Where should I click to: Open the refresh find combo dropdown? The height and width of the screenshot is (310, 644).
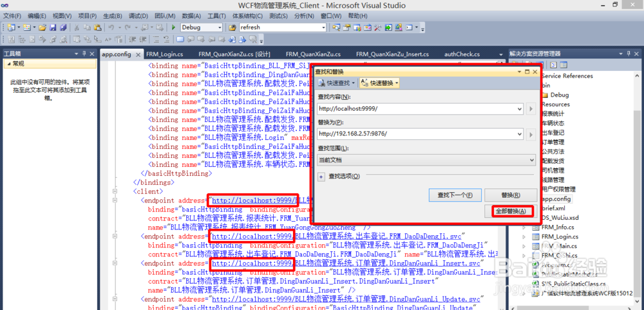click(324, 28)
